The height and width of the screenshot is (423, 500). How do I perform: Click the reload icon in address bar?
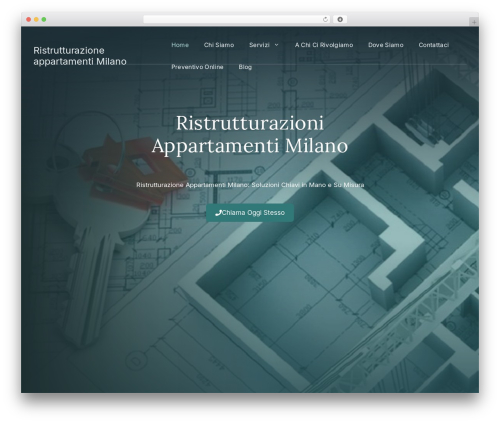point(325,20)
